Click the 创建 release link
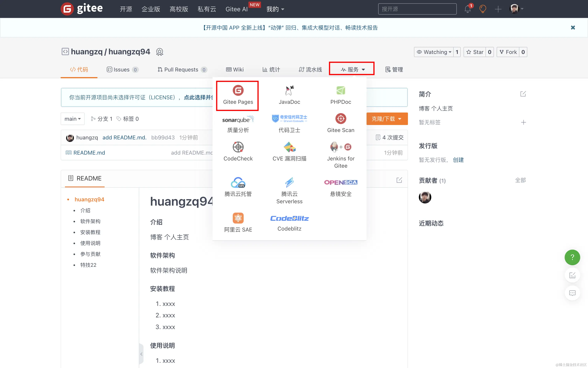The height and width of the screenshot is (368, 588). [x=458, y=160]
